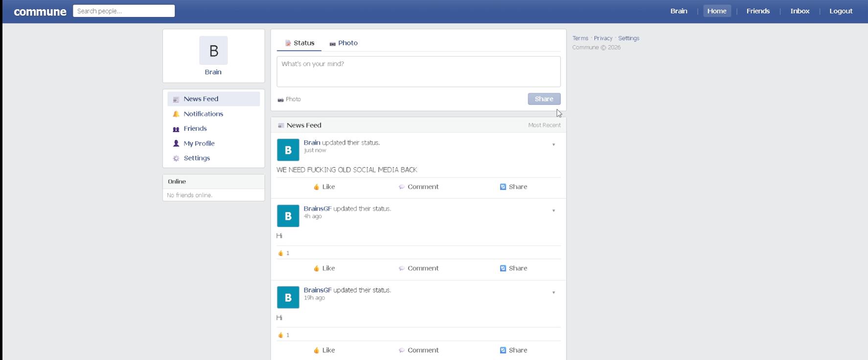The width and height of the screenshot is (868, 360).
Task: Like Brain's status update
Action: pos(324,187)
